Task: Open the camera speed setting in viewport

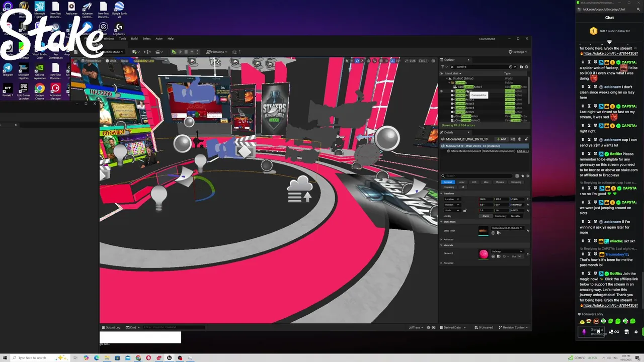Action: [x=424, y=61]
